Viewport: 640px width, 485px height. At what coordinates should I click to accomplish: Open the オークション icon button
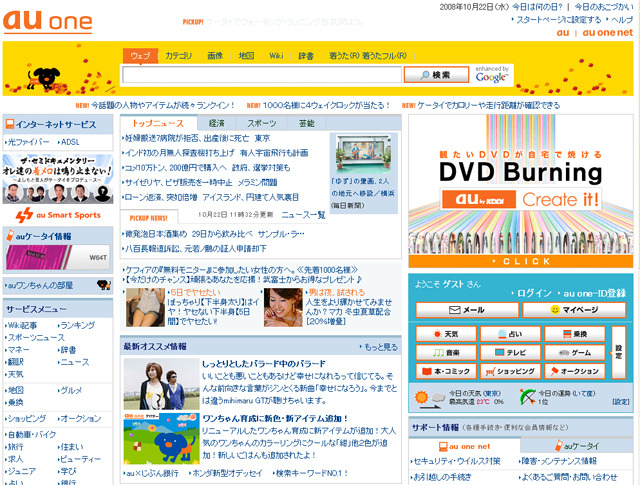tap(575, 371)
